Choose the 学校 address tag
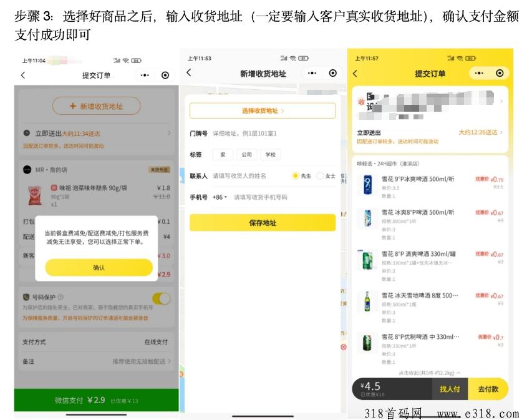Image resolution: width=527 pixels, height=420 pixels. (271, 155)
